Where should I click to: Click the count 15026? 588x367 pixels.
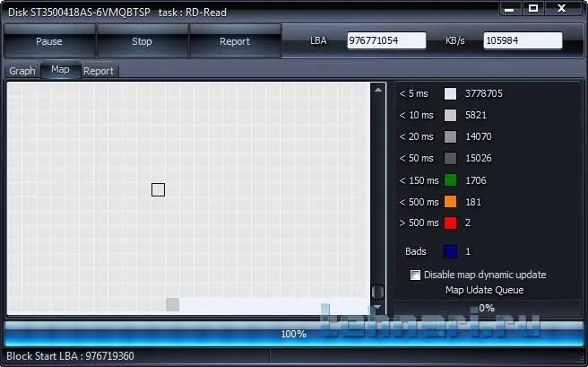478,158
